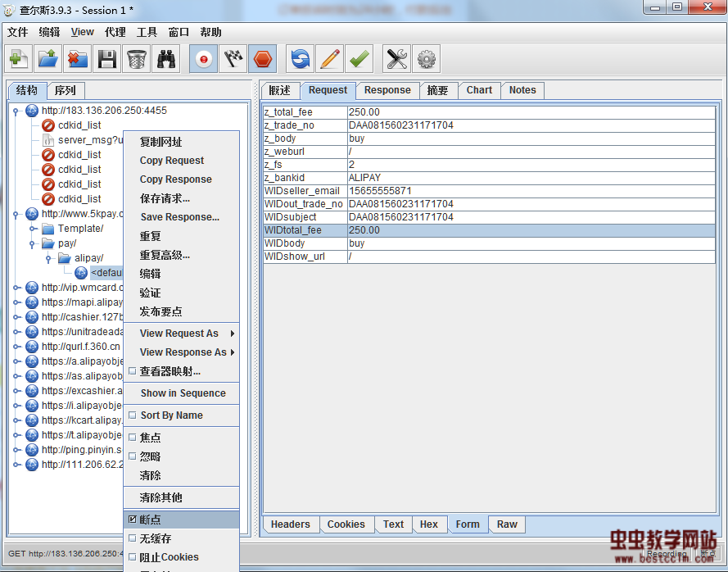This screenshot has height=572, width=728.
Task: Enable Sort By Name checkbox
Action: (133, 415)
